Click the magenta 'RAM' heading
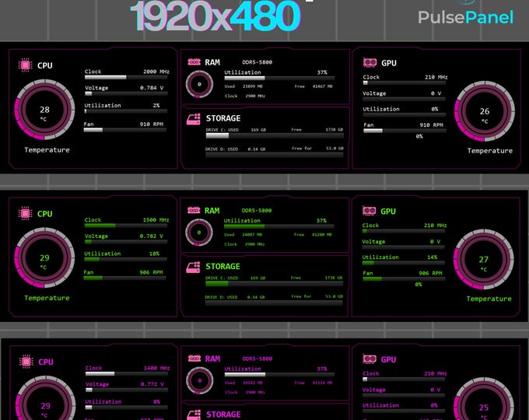 click(x=212, y=359)
